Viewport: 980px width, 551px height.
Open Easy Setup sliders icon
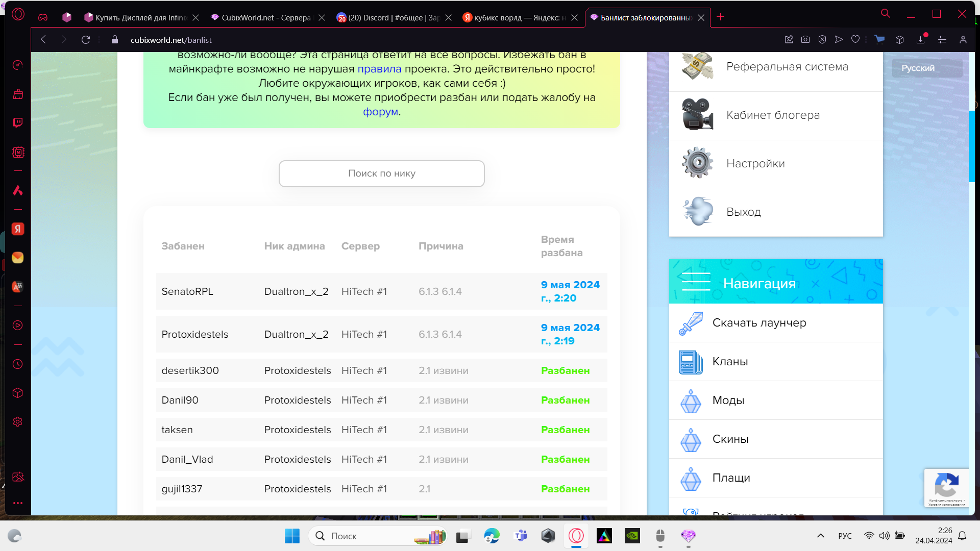pos(942,40)
